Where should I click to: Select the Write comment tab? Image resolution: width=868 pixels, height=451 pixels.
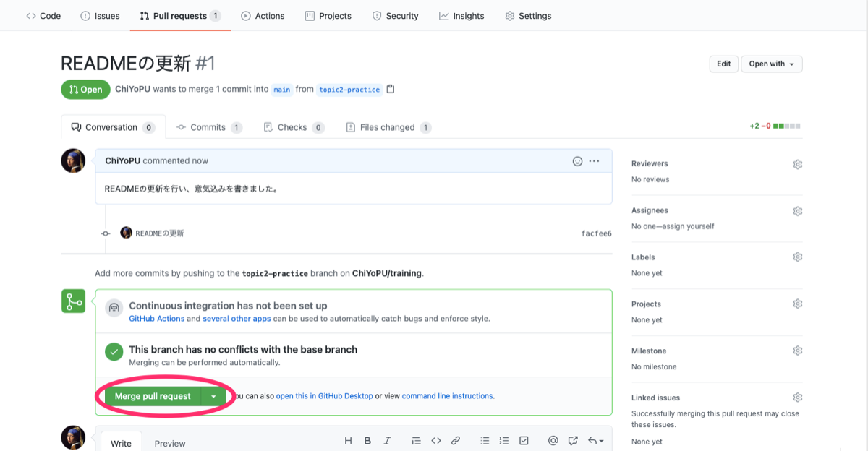(121, 443)
